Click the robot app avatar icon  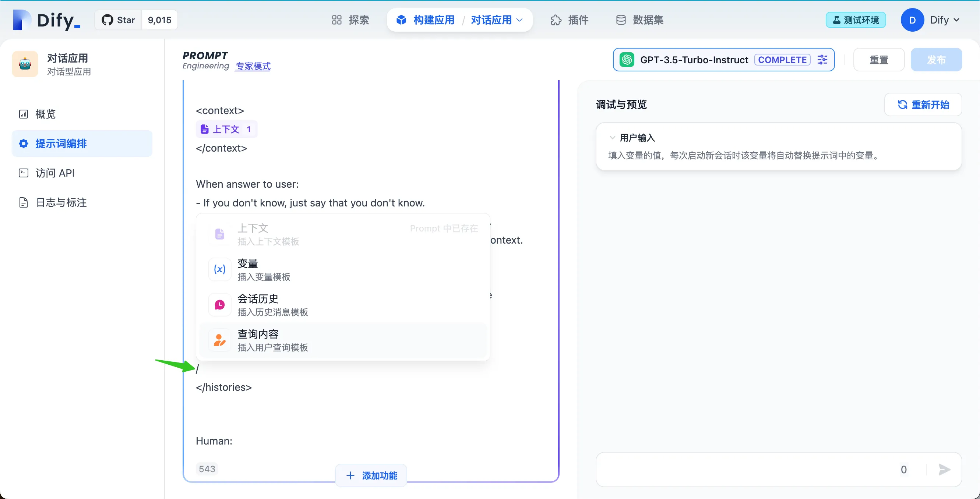25,64
